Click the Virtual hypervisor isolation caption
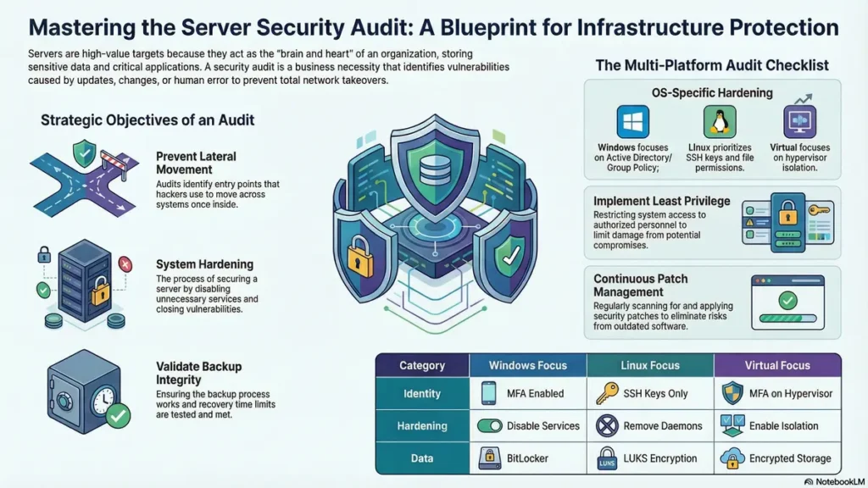Viewport: 868px width, 488px height. 799,158
